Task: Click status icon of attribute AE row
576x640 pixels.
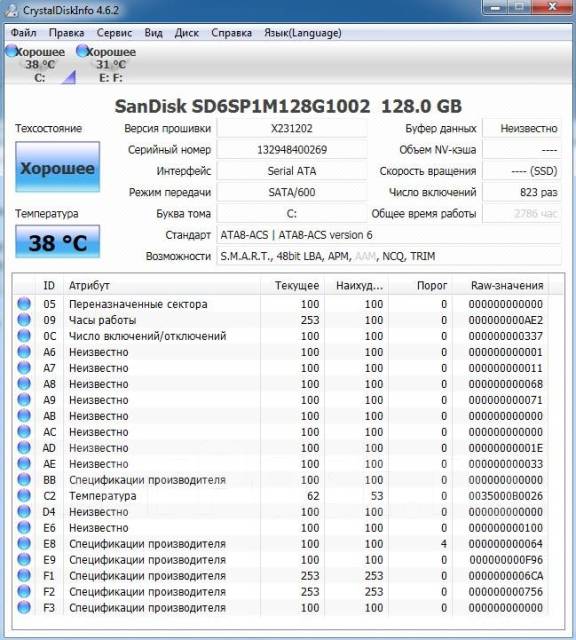Action: pyautogui.click(x=24, y=463)
